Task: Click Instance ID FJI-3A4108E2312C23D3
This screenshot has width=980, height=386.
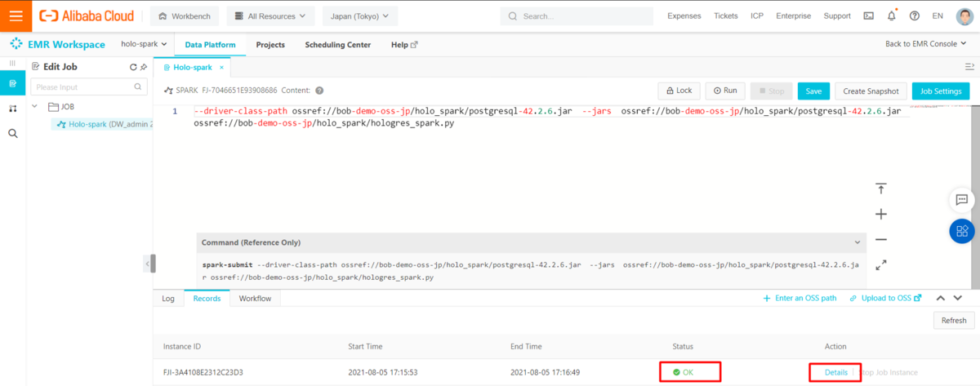Action: pos(203,372)
